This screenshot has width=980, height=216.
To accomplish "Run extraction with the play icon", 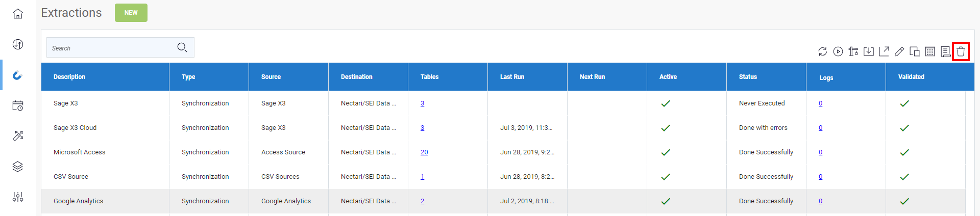I will (x=838, y=51).
